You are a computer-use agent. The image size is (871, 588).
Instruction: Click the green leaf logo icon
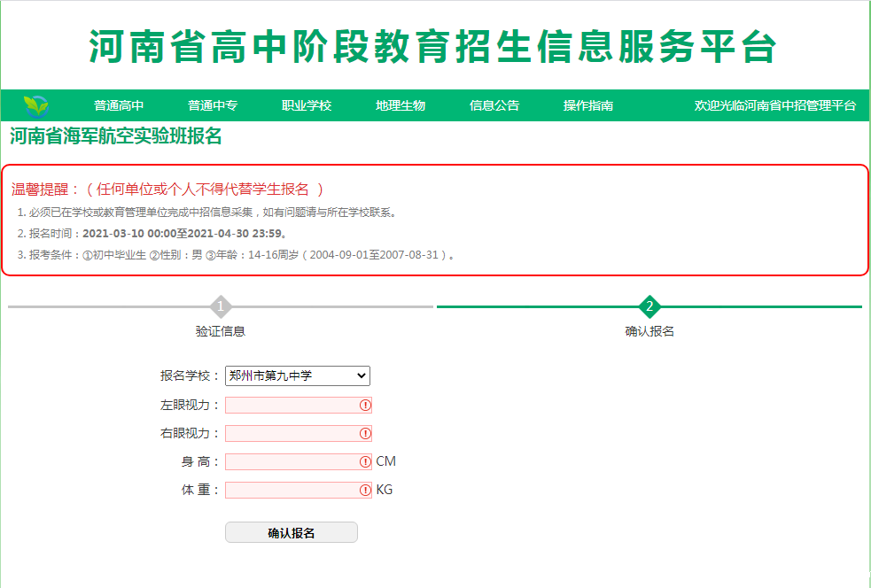point(36,105)
